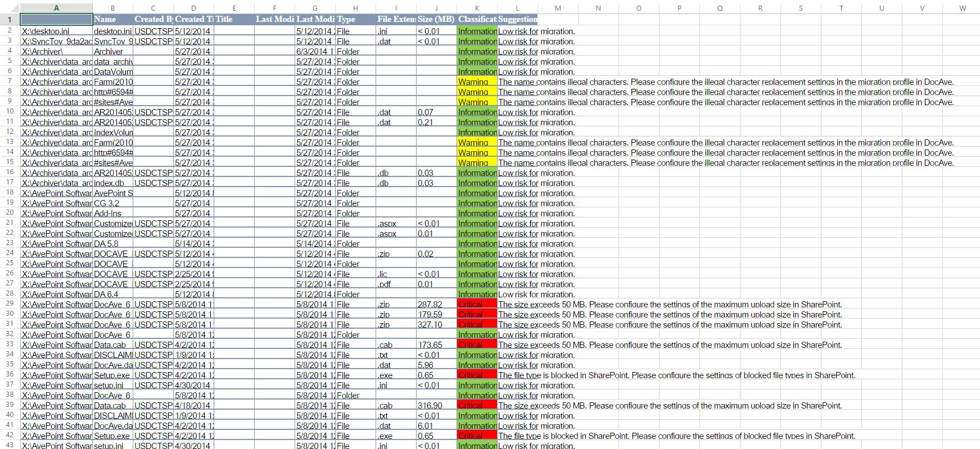Select the "AvePoint S" name cell in row 18

click(x=113, y=193)
